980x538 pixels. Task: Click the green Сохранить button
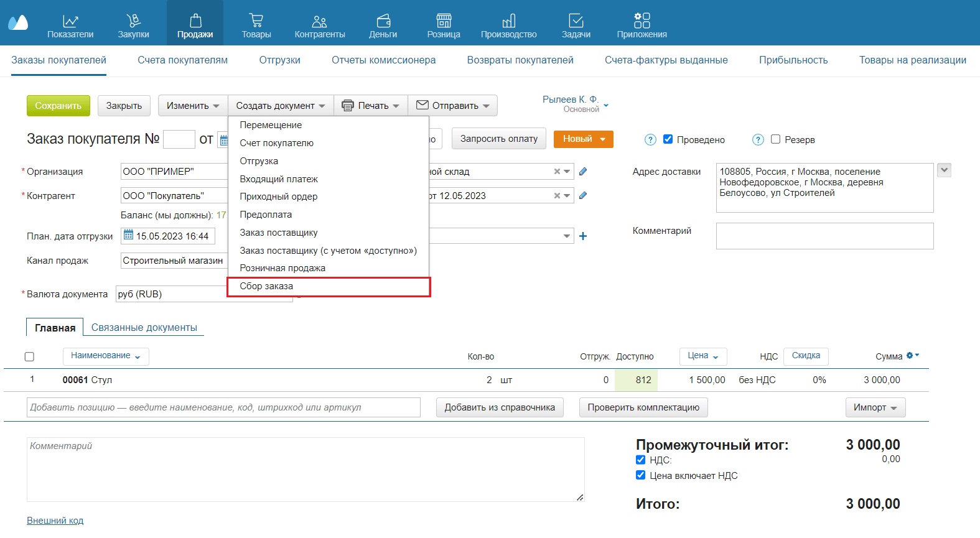coord(58,106)
